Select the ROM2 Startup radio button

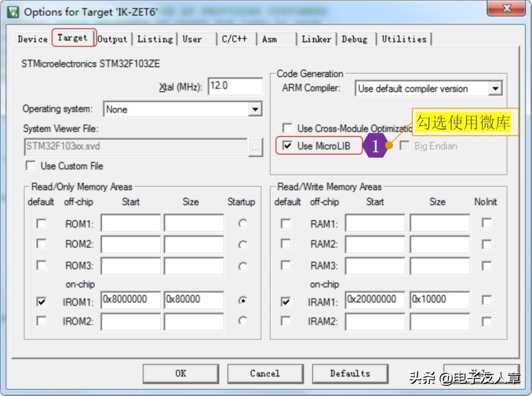pos(243,245)
